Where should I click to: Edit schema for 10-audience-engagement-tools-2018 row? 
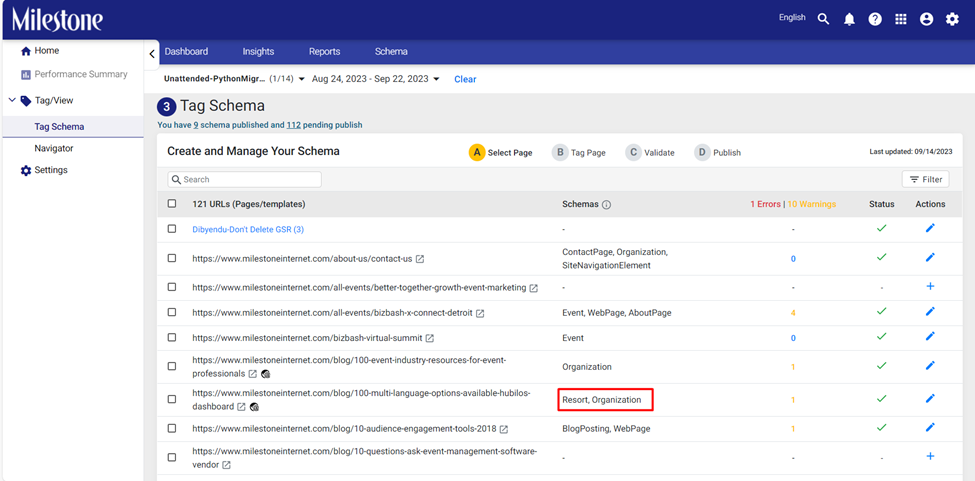pos(930,427)
